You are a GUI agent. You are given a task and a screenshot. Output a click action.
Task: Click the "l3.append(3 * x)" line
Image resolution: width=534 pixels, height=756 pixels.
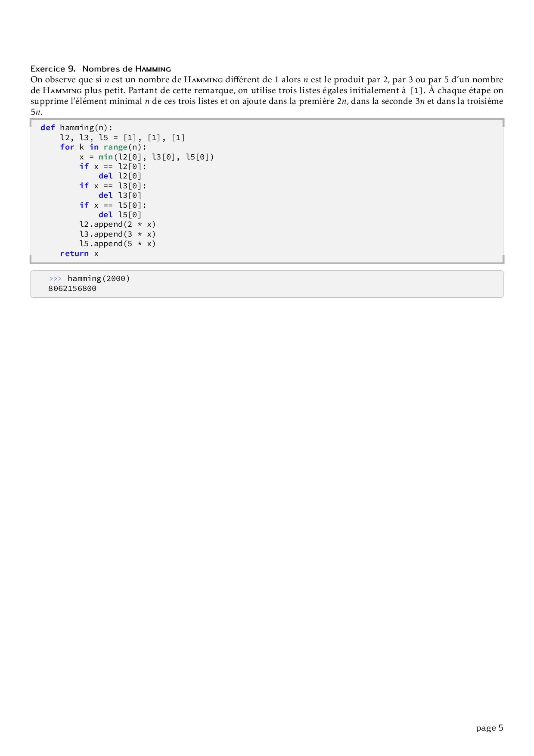[x=117, y=234]
